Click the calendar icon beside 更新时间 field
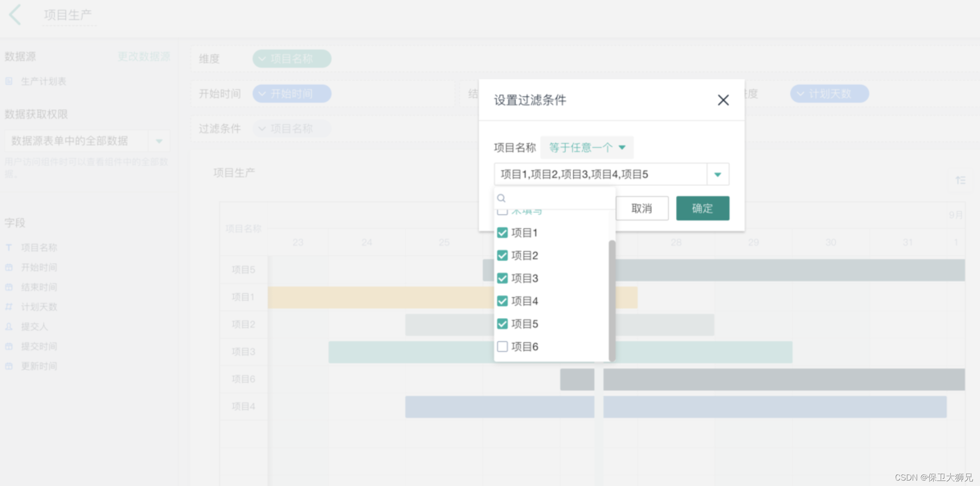The image size is (980, 486). 9,366
